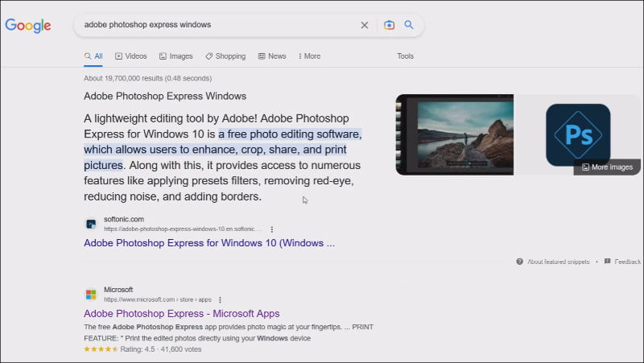Click the Feedback link
The width and height of the screenshot is (644, 363).
click(x=628, y=262)
